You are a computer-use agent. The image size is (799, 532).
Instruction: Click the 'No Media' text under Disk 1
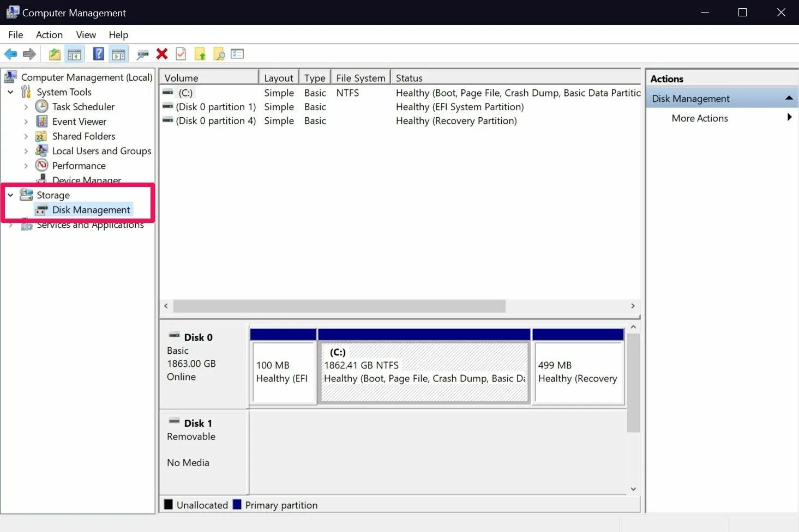[188, 462]
